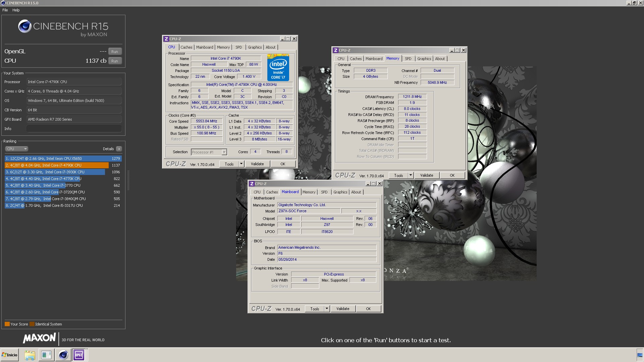Open the Inicio start button

[10, 355]
